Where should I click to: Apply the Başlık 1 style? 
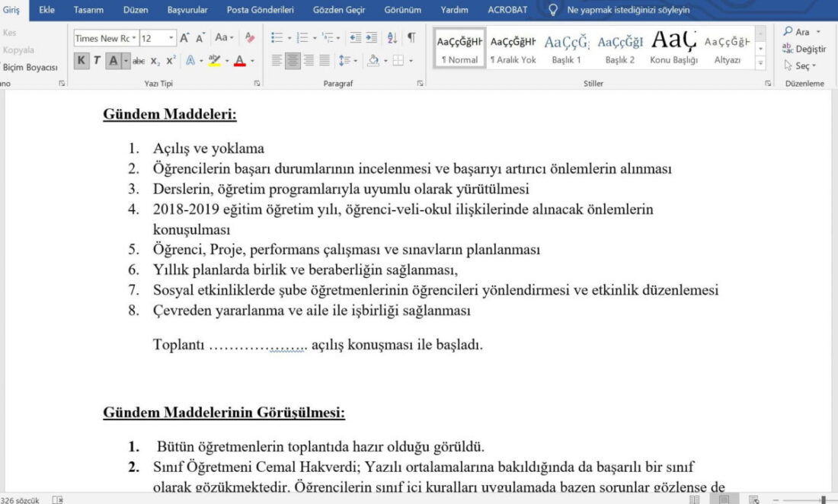tap(567, 49)
